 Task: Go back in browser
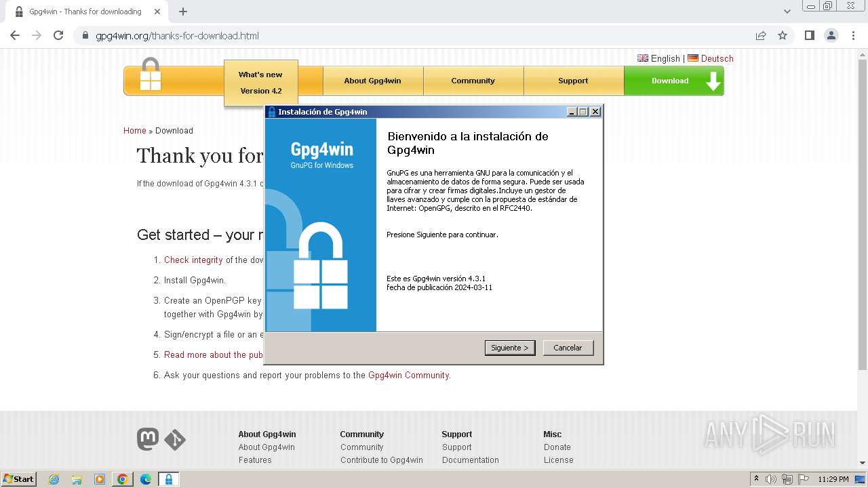[15, 36]
